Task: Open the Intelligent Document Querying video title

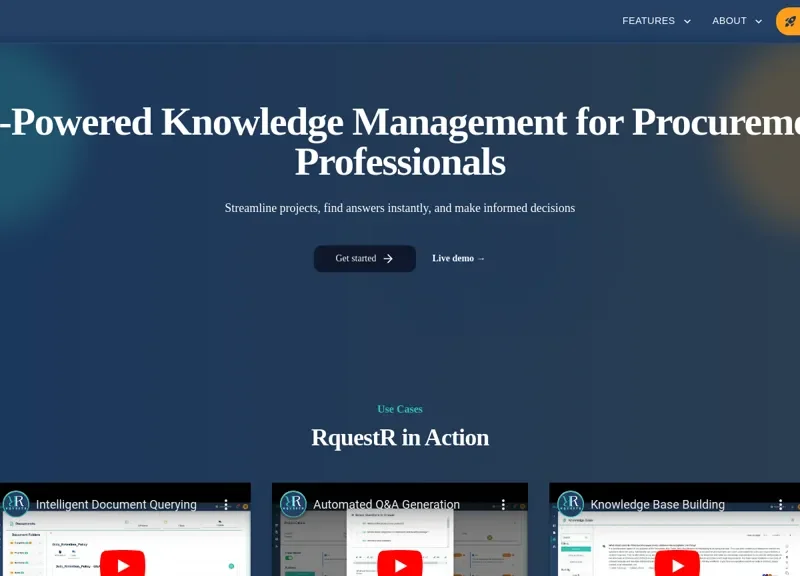Action: (x=116, y=505)
